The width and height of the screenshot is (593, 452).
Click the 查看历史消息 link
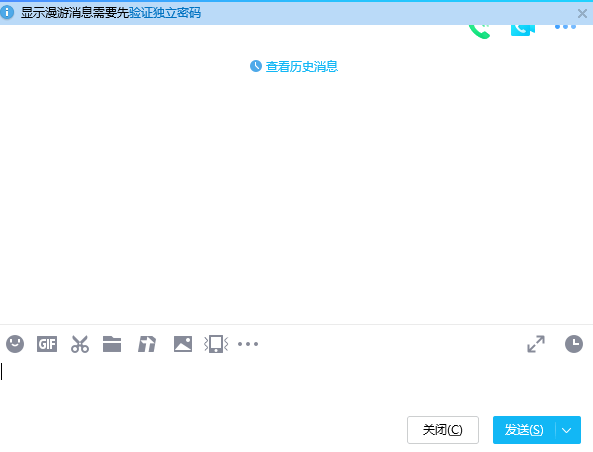click(x=302, y=67)
